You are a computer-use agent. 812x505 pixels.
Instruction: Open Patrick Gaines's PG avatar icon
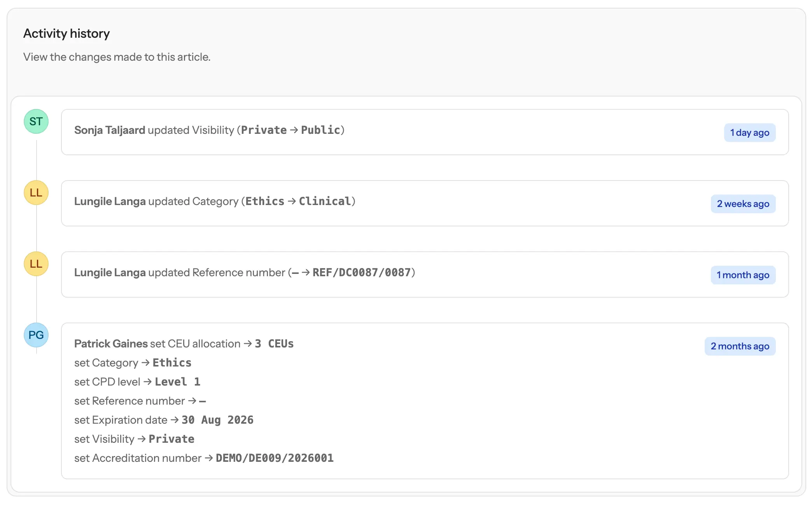coord(36,335)
